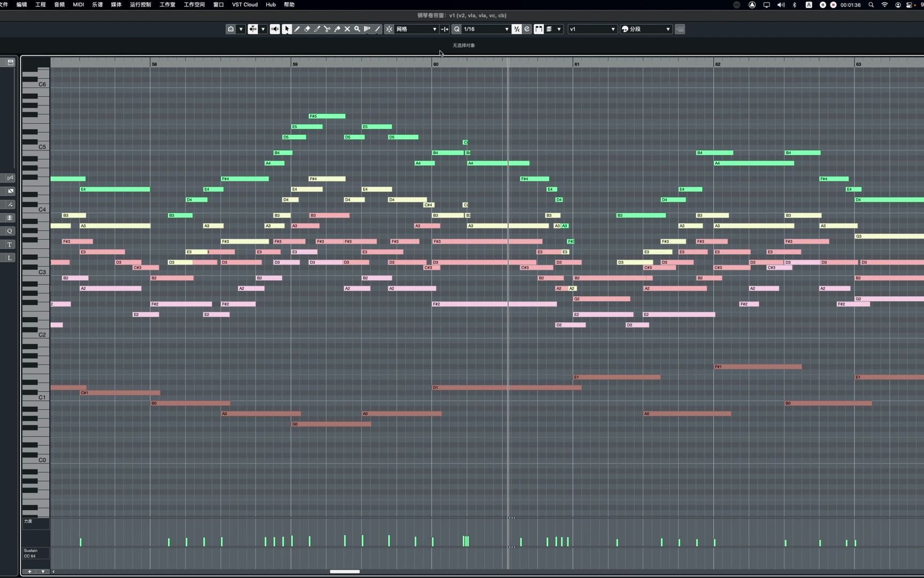
Task: Open the Q quantize sidebar panel
Action: tap(10, 231)
